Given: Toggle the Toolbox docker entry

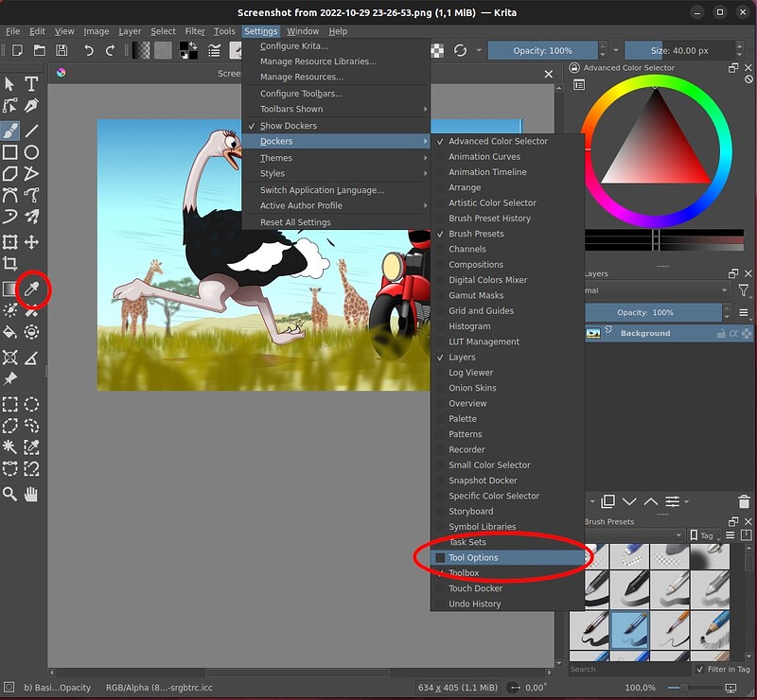Looking at the screenshot, I should click(507, 573).
